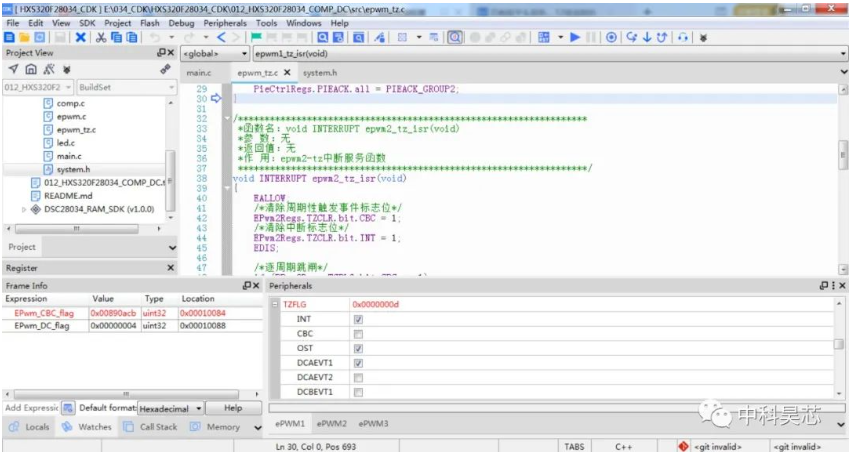The image size is (852, 452).
Task: Click the run-to-cursor headphone-like debug icon
Action: [x=683, y=37]
